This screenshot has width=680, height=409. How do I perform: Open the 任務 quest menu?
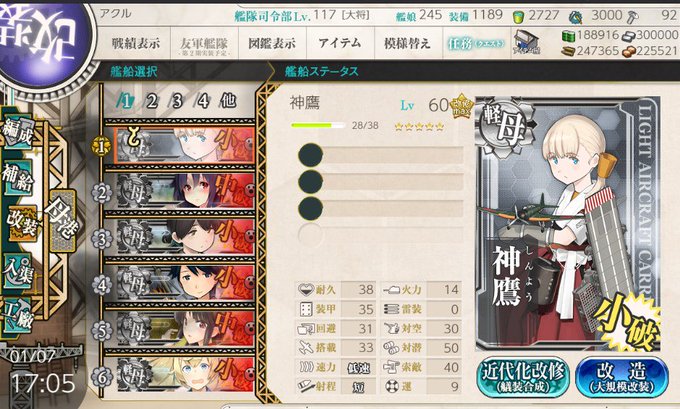[476, 43]
